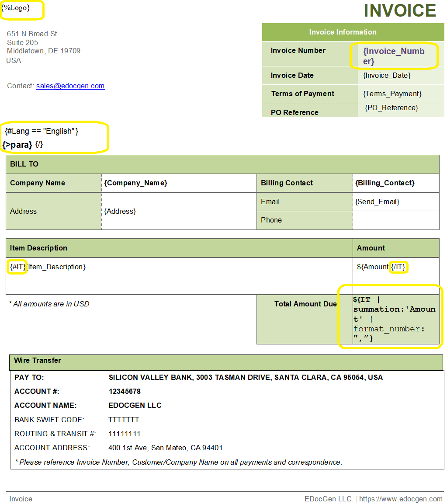The image size is (447, 504).
Task: Click the {Address} placeholder cell
Action: [120, 212]
